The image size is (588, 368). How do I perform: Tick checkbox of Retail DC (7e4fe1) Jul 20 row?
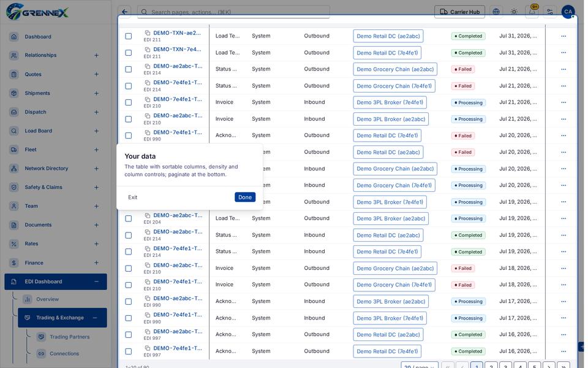click(x=128, y=136)
